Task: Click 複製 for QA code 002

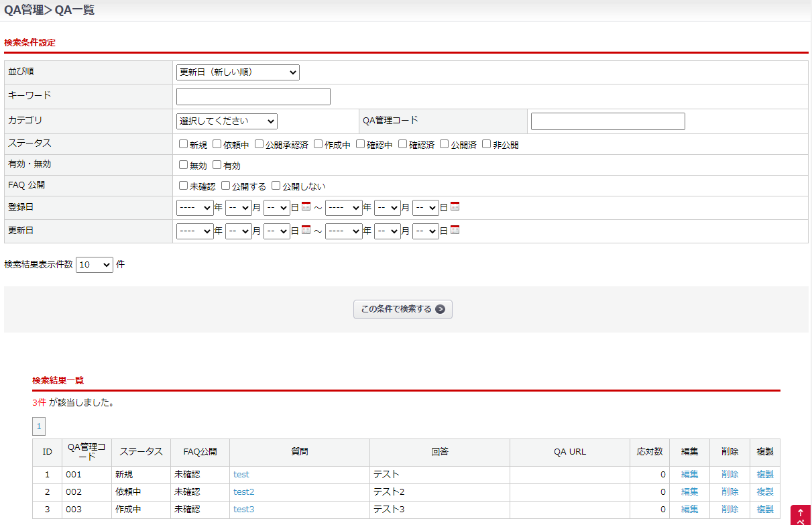Action: (x=764, y=492)
